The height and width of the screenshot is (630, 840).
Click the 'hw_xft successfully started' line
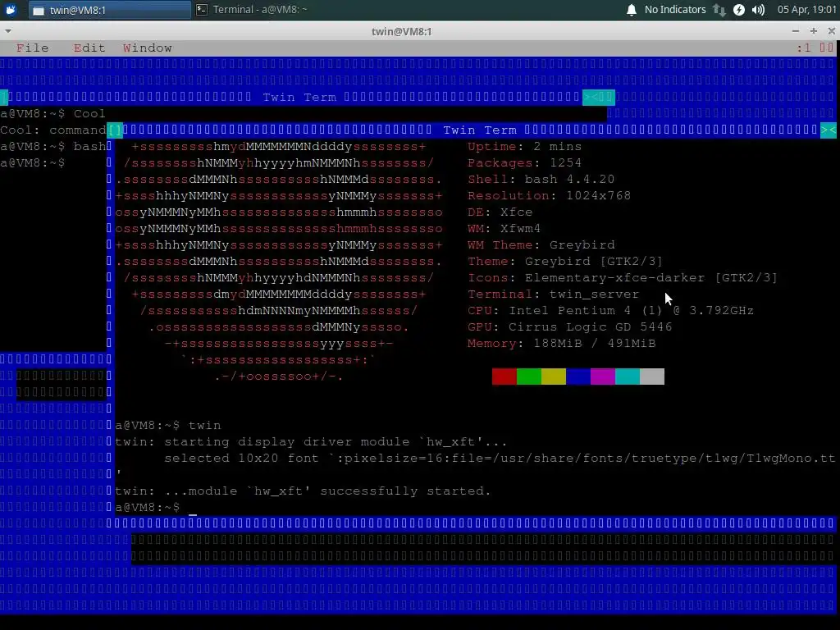[x=304, y=491]
